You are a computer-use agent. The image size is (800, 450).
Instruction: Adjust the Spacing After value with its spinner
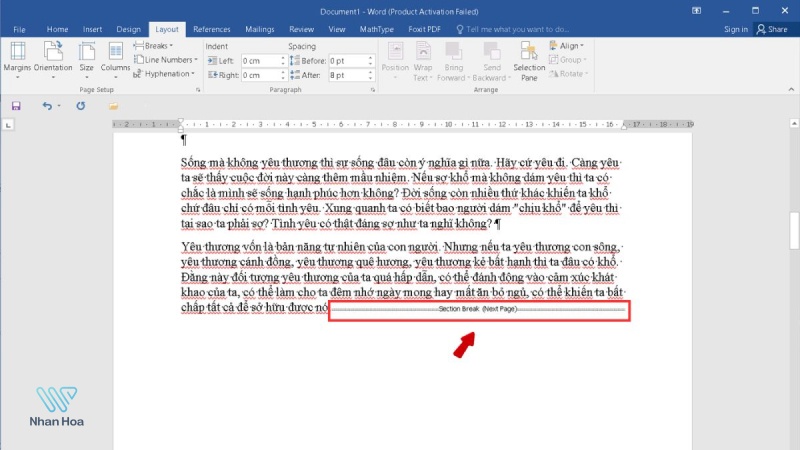click(371, 75)
